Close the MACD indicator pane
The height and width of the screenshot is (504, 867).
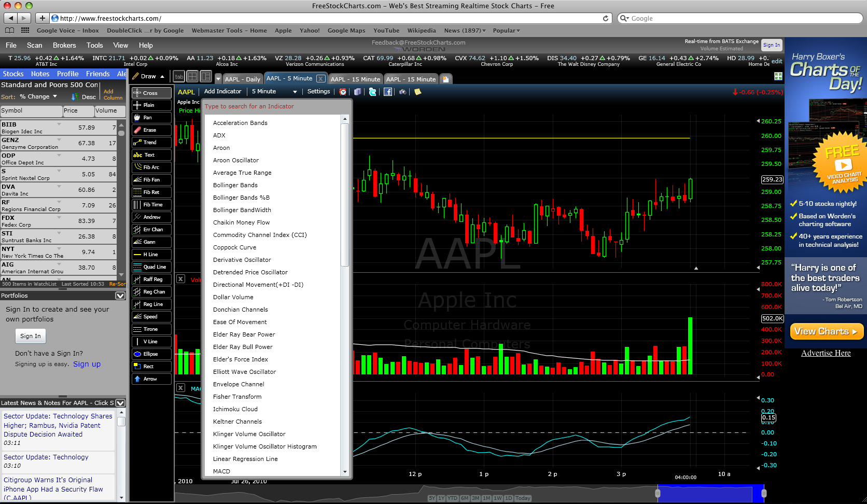pos(180,388)
